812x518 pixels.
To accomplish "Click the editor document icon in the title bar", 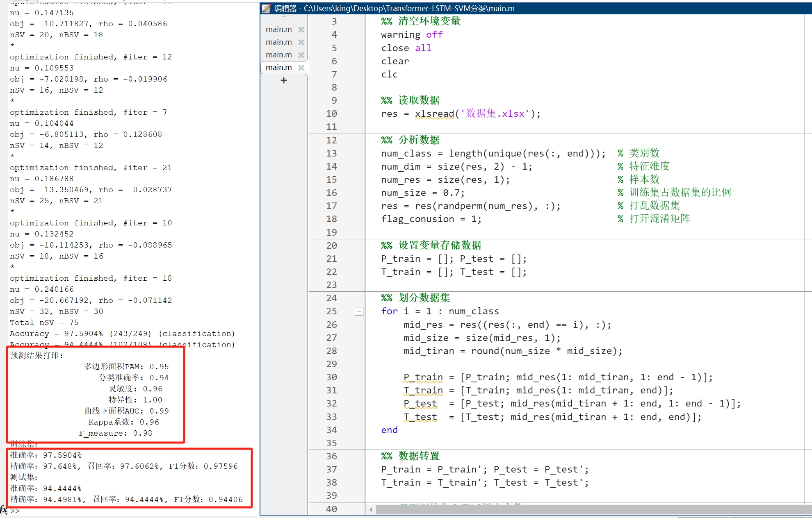I will click(267, 8).
